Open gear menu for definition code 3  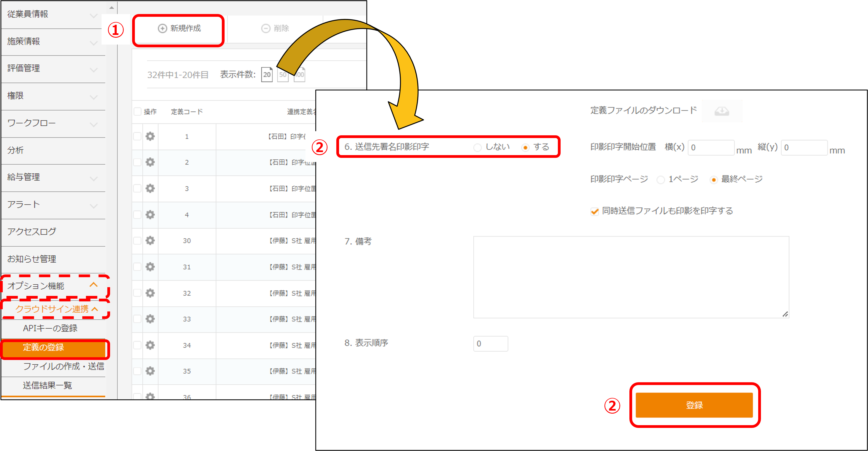150,188
